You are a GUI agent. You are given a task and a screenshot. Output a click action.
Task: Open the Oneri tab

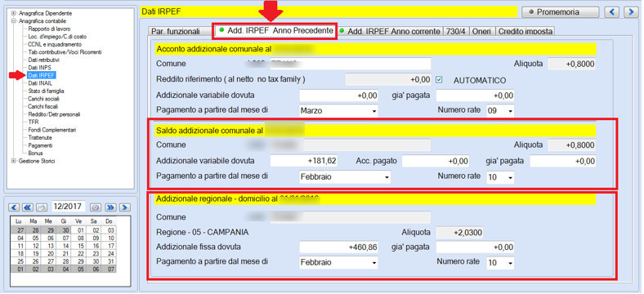(481, 31)
